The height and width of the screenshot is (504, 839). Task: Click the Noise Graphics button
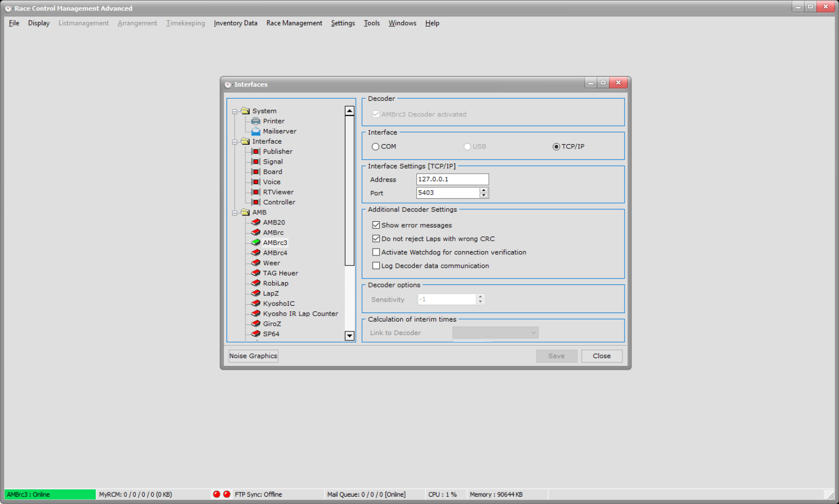pos(253,356)
